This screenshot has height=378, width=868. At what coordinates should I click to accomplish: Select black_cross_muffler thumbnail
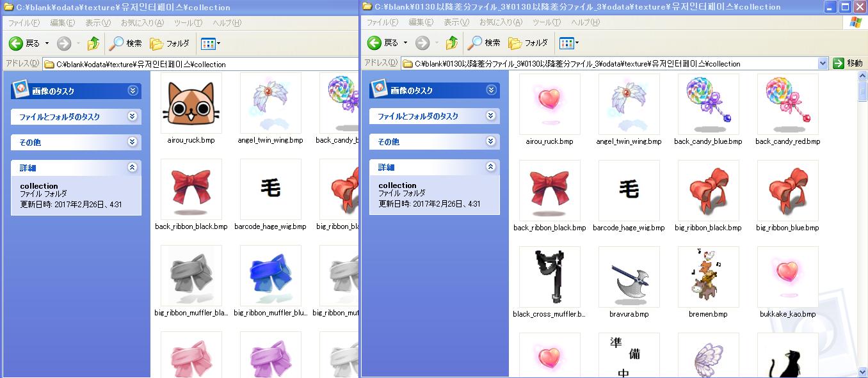pyautogui.click(x=550, y=277)
